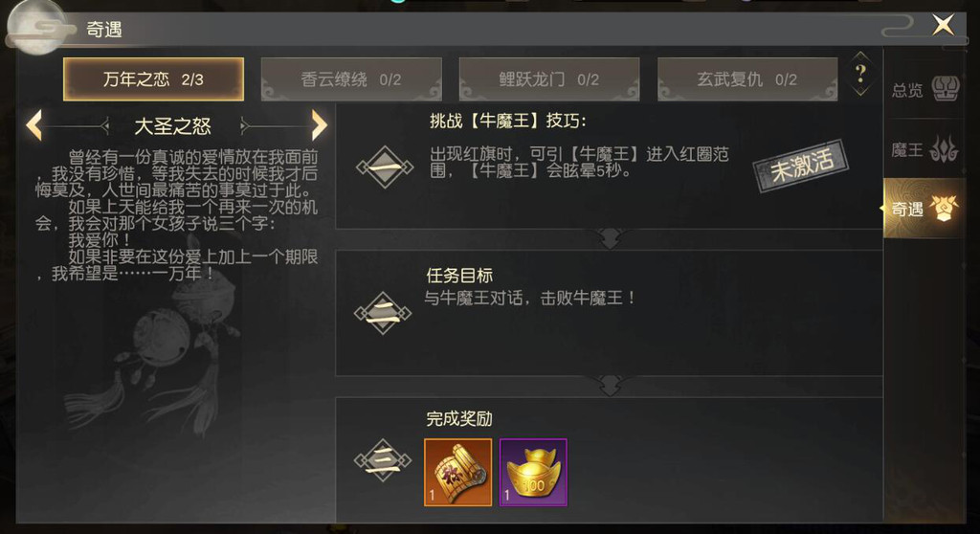Screen dimensions: 980x534
Task: Go to previous story with left arrow
Action: coord(34,125)
